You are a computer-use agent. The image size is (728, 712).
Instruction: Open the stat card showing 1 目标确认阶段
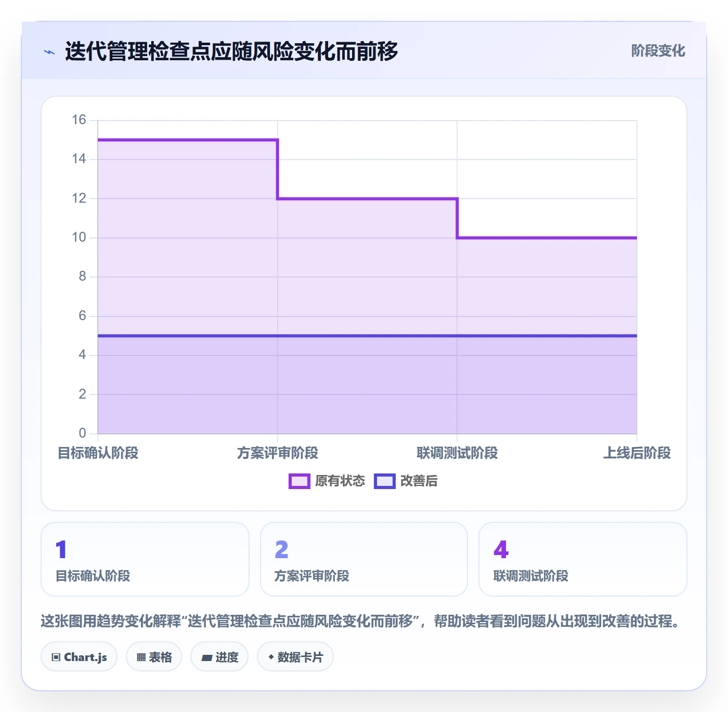(x=145, y=559)
